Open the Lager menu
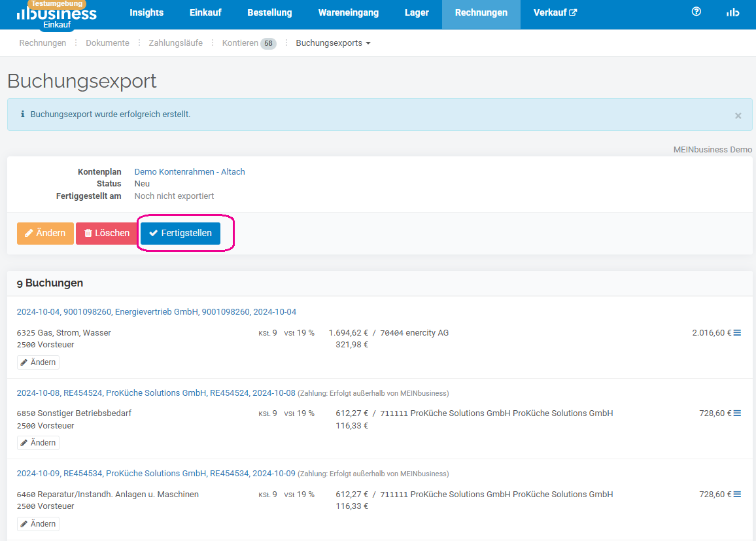756x541 pixels. point(417,12)
